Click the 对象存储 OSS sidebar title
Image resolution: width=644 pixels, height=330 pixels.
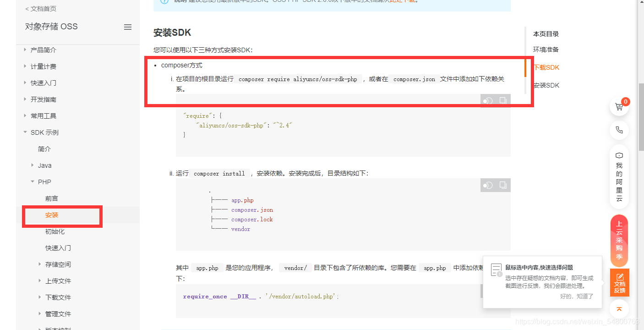click(x=51, y=27)
